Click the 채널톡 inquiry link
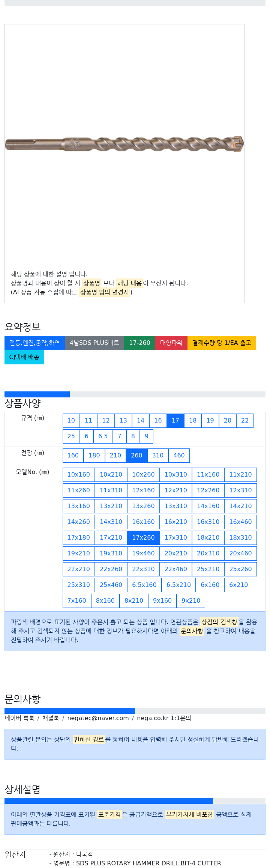Viewport: 270px width, 868px height. (x=51, y=718)
